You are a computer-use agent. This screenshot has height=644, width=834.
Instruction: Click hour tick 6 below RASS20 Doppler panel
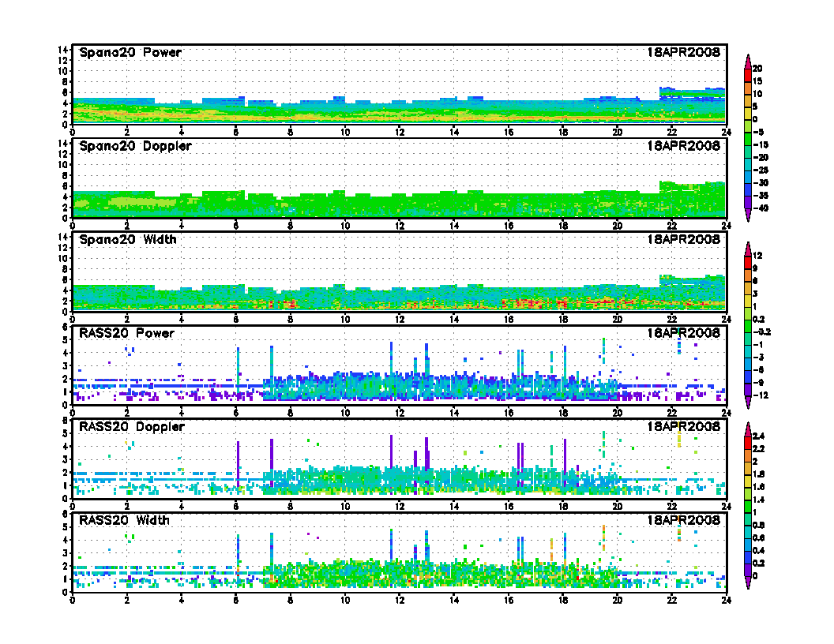[x=235, y=507]
